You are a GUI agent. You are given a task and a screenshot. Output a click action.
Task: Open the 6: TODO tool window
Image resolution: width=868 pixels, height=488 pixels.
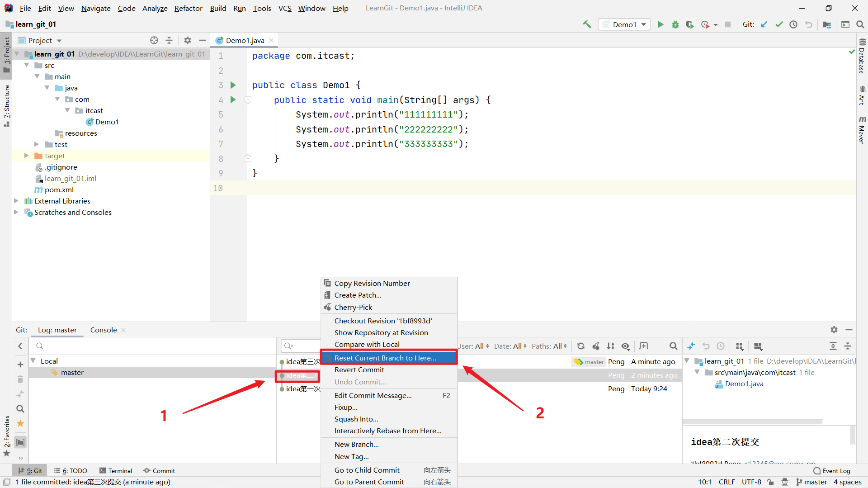(71, 471)
